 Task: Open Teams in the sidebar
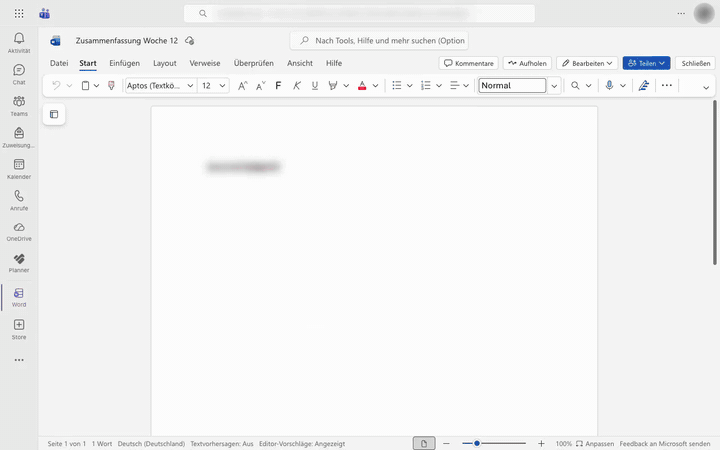[x=19, y=106]
